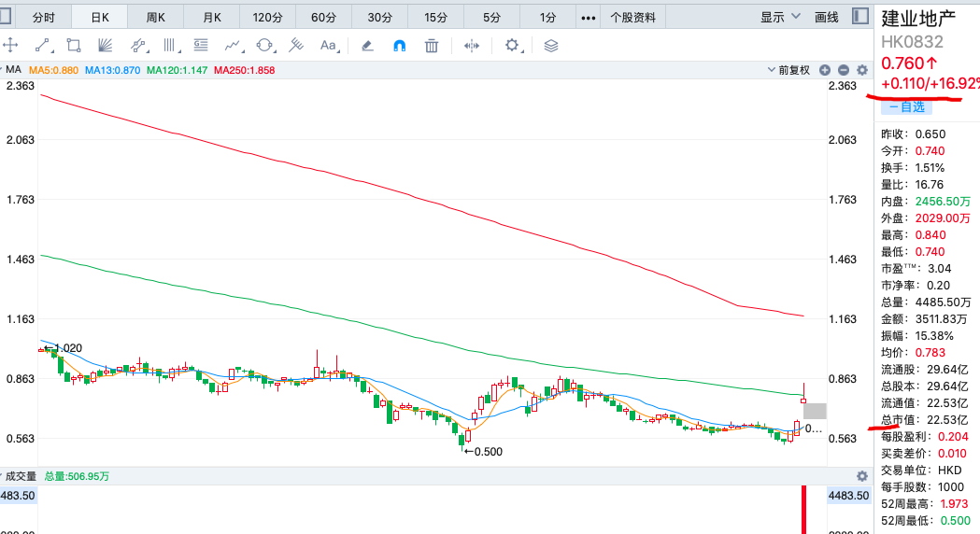Click the gray price tag box
Screen dimensions: 980x534
815,411
